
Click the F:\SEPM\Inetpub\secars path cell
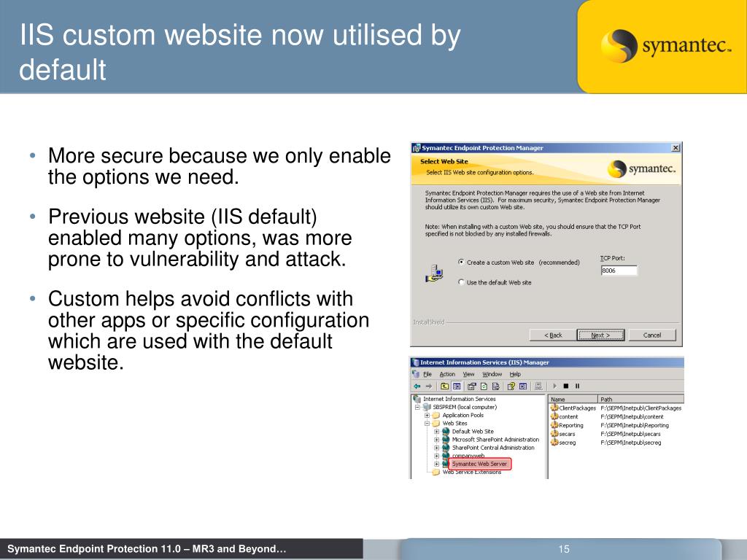630,434
